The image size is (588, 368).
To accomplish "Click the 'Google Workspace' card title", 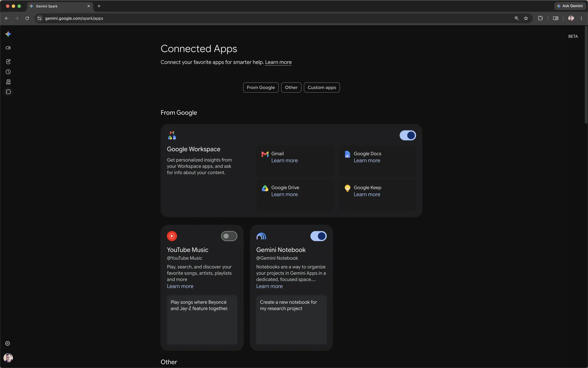I will (x=194, y=149).
